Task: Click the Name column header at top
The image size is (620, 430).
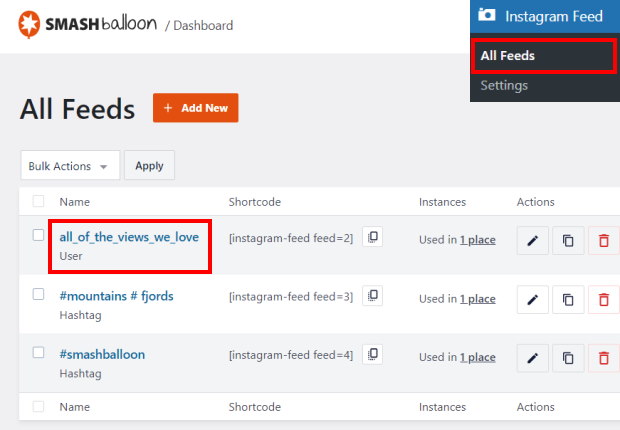Action: coord(74,202)
